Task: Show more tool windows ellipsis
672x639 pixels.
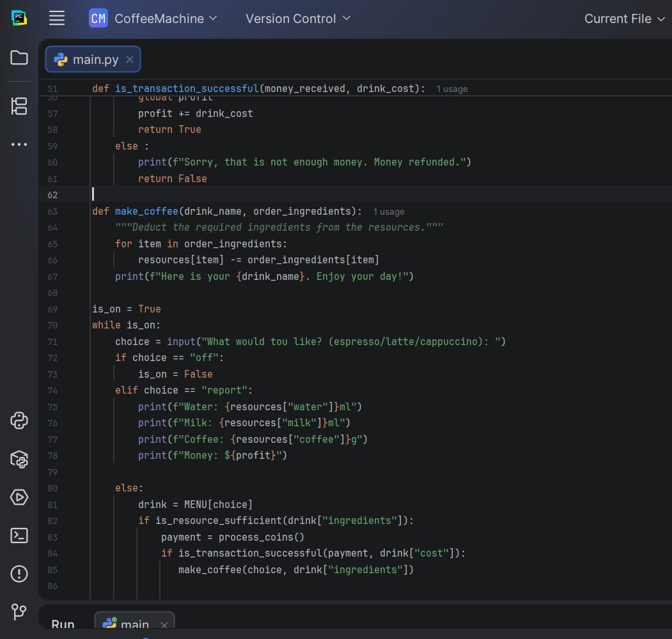Action: pos(19,144)
